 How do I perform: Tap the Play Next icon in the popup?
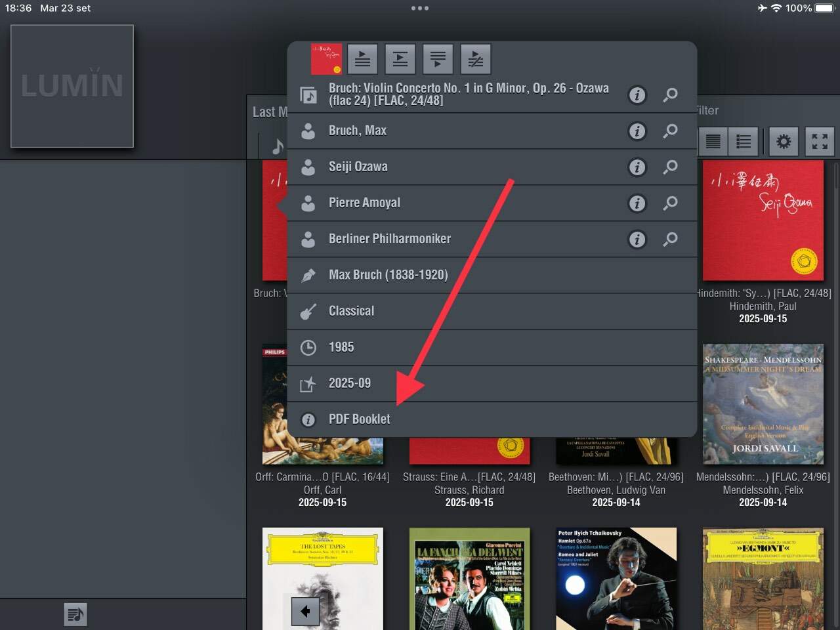coord(400,59)
